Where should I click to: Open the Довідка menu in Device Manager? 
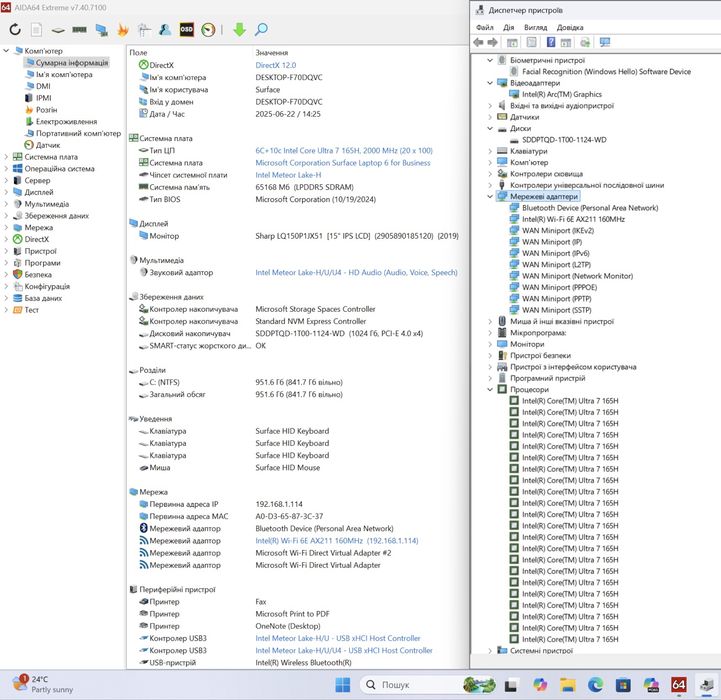[x=570, y=27]
